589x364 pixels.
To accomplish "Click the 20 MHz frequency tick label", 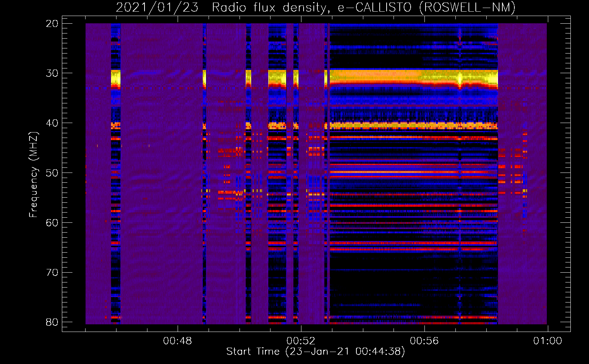I will pyautogui.click(x=52, y=24).
